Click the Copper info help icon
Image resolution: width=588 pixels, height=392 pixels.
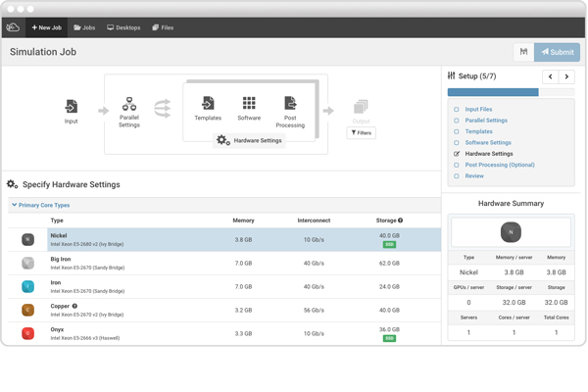74,306
